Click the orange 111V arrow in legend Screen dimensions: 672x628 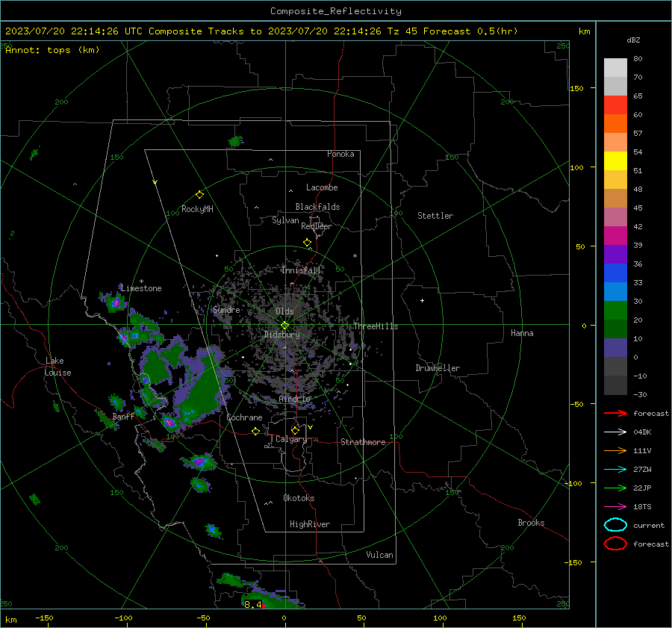point(615,450)
